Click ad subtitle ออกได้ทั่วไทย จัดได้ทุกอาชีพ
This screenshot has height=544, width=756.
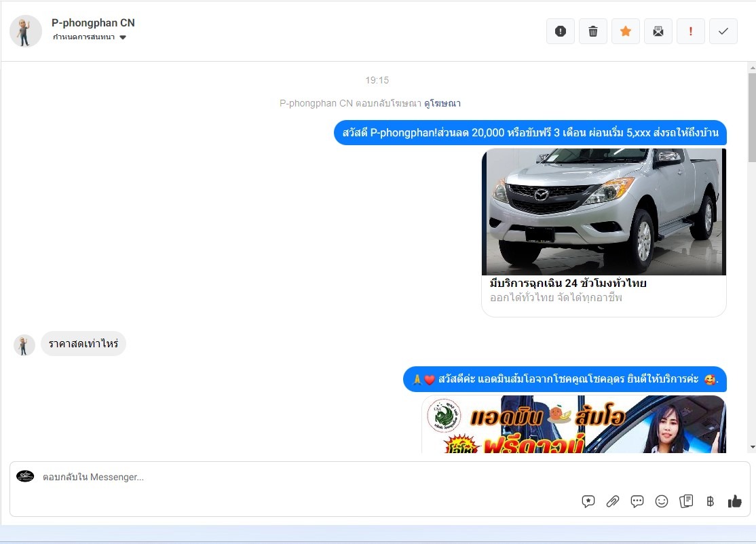tap(556, 298)
